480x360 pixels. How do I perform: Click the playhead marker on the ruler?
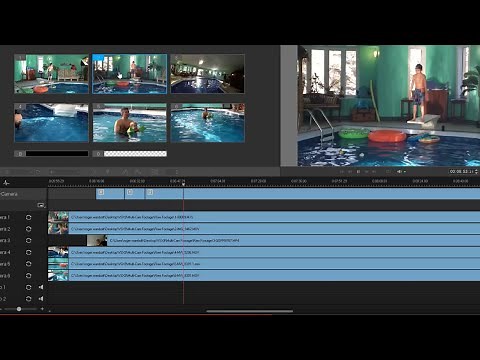tap(183, 183)
